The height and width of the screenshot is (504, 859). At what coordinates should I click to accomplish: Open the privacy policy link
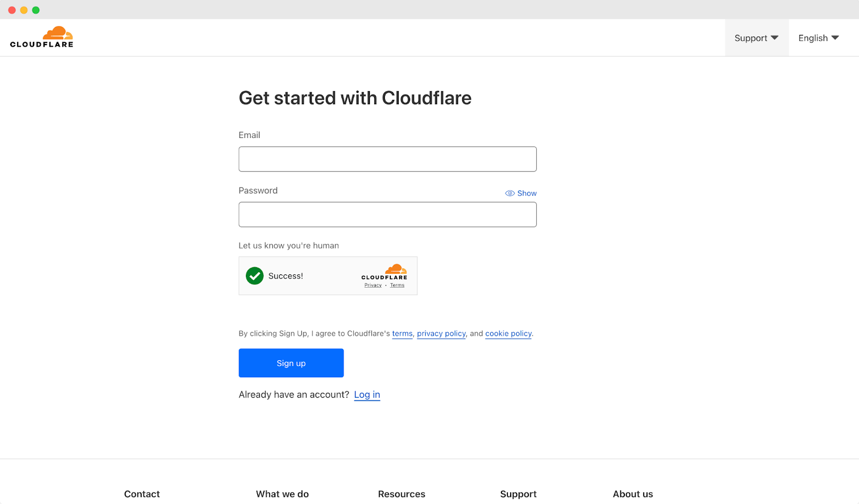click(x=441, y=333)
